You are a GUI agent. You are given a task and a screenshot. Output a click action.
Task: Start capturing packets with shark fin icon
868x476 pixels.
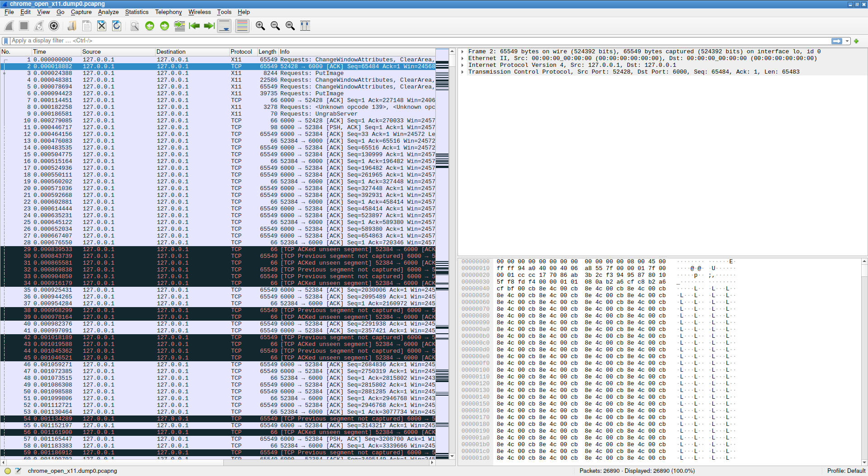(9, 26)
